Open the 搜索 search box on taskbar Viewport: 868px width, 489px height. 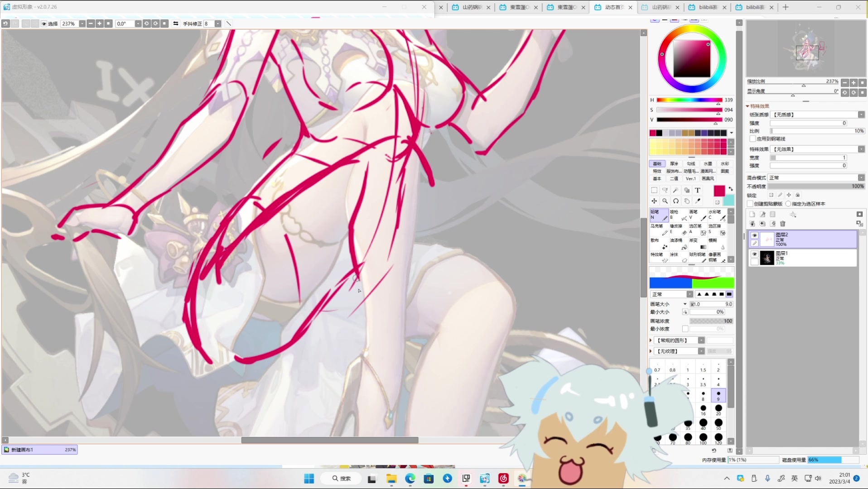pos(341,479)
